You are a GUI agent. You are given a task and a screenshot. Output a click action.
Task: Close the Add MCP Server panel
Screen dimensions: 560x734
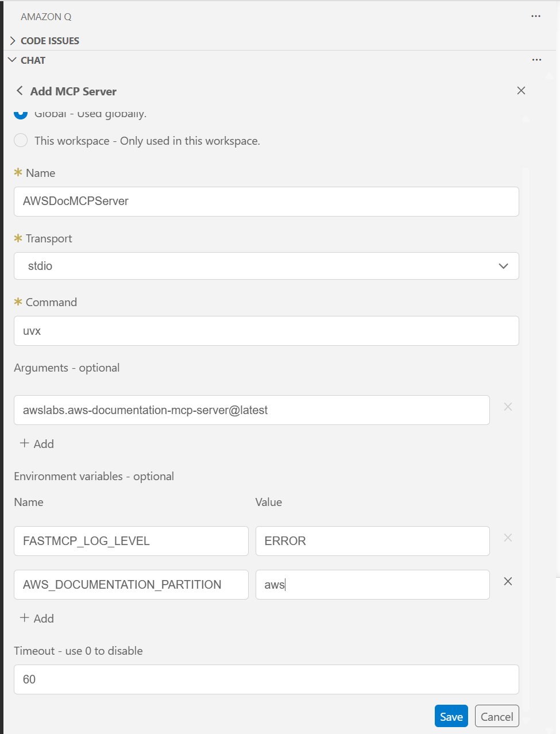coord(521,91)
